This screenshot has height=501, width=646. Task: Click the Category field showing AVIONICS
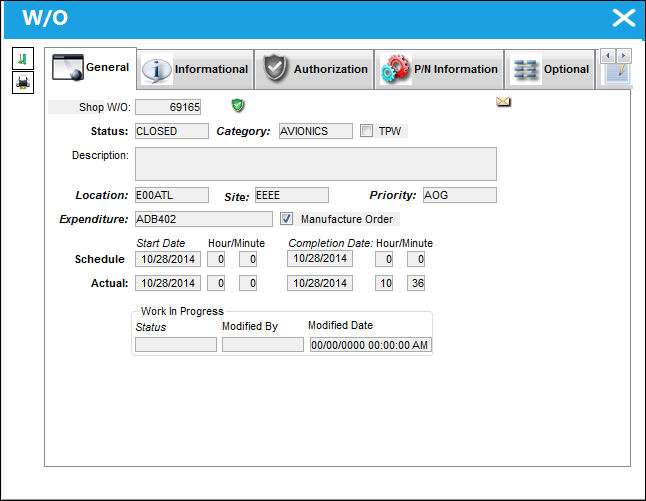[x=316, y=131]
